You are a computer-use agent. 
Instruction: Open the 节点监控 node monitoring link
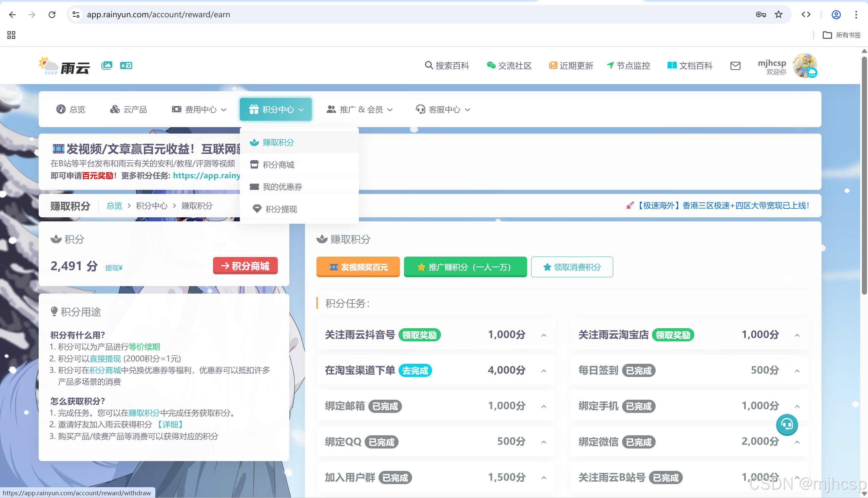[629, 66]
